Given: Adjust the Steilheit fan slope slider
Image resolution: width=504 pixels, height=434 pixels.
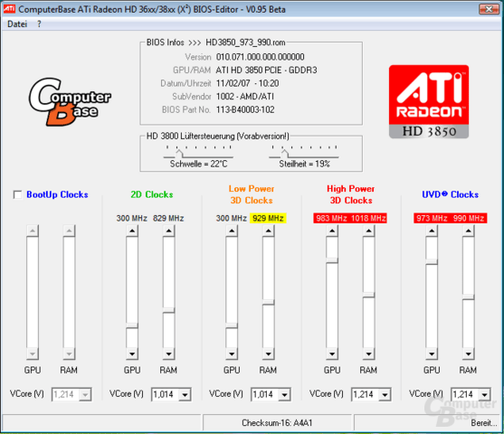Looking at the screenshot, I should point(284,153).
